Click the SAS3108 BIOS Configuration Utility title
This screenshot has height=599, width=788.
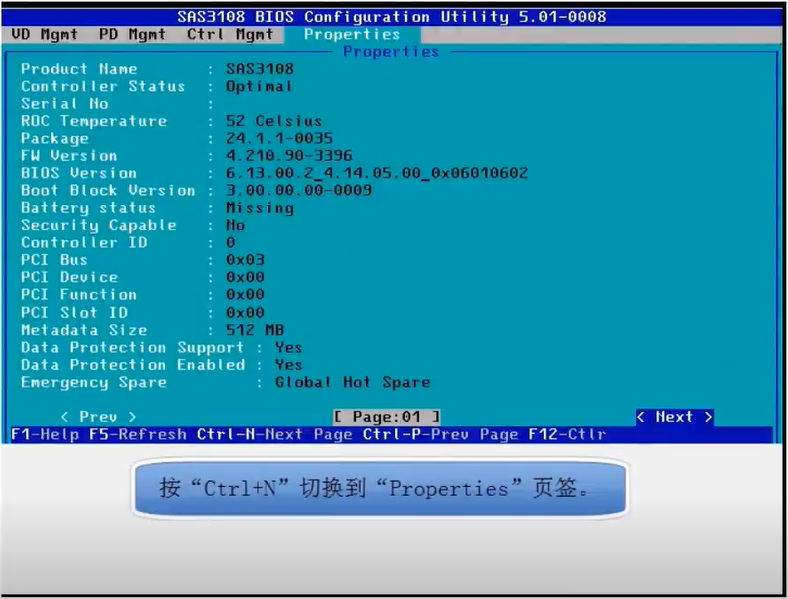[391, 17]
